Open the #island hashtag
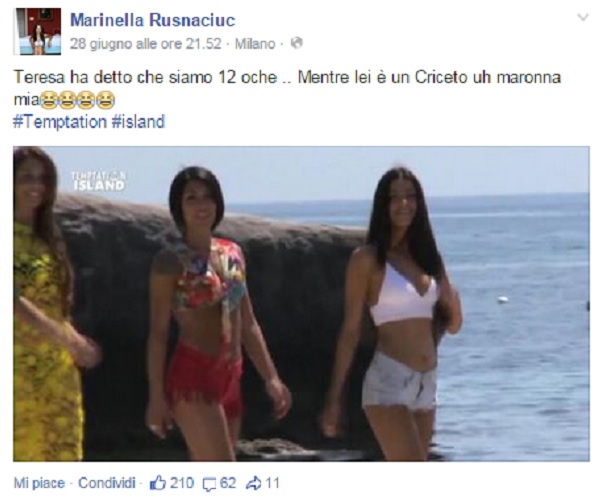Image resolution: width=597 pixels, height=499 pixels. click(x=138, y=122)
